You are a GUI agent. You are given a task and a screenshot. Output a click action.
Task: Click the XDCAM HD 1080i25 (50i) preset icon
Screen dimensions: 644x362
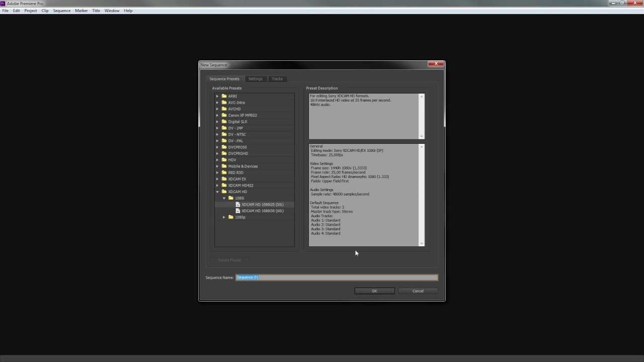tap(237, 204)
